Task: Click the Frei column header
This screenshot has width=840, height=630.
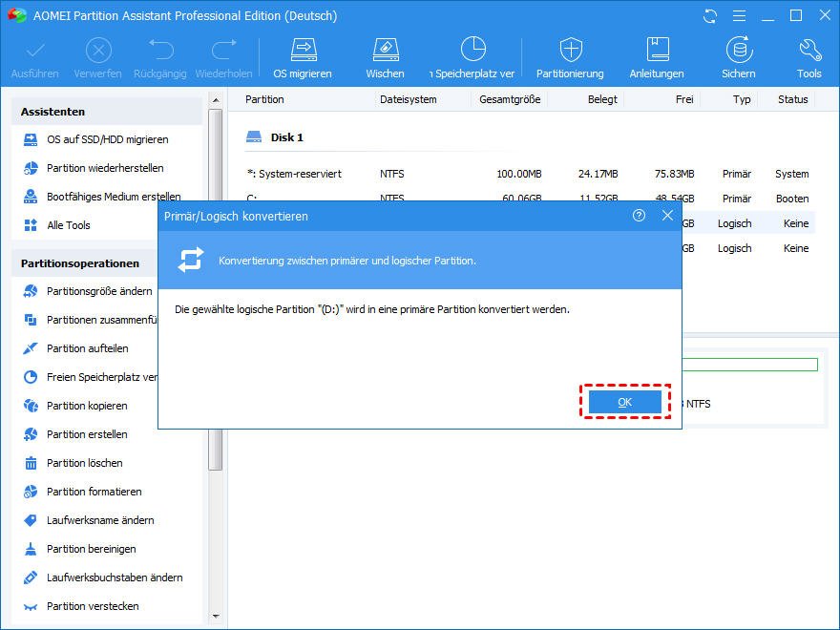Action: tap(684, 99)
